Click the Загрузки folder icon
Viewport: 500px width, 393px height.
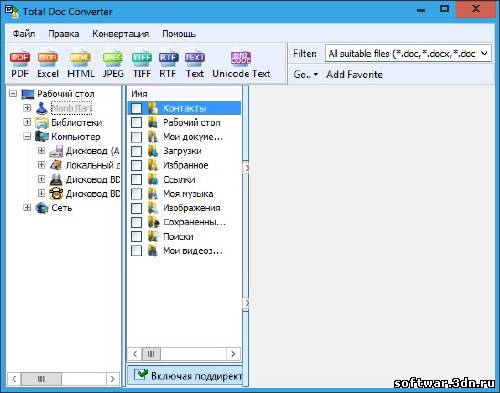[x=153, y=151]
